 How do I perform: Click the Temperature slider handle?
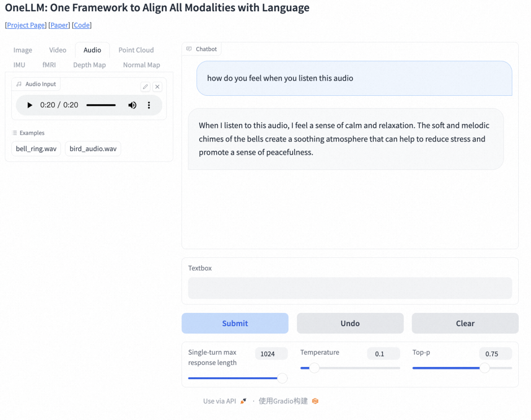point(314,368)
